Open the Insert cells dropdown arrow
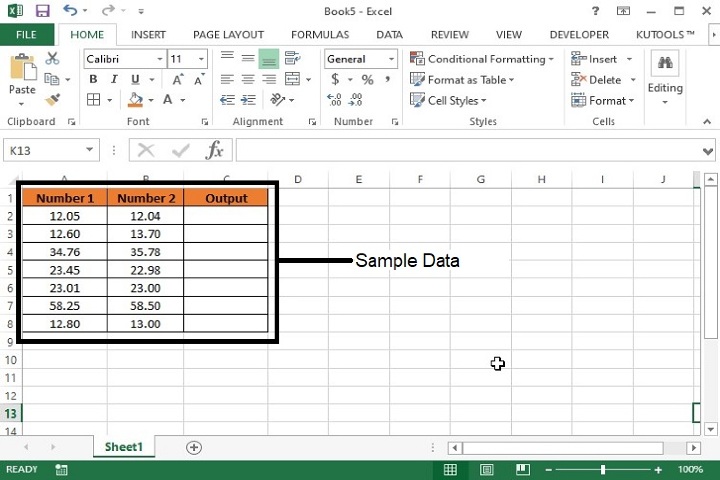 point(630,59)
